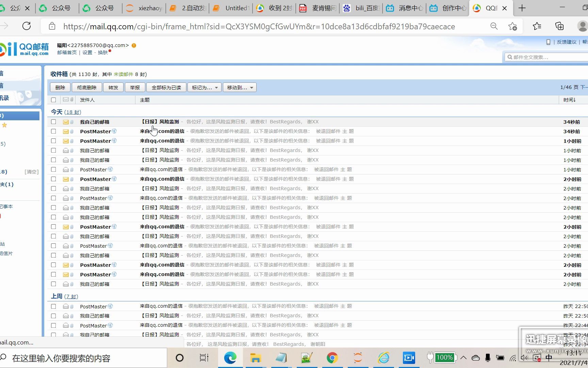Switch to the 收到 2封 browser tab
This screenshot has width=588, height=368.
(275, 8)
